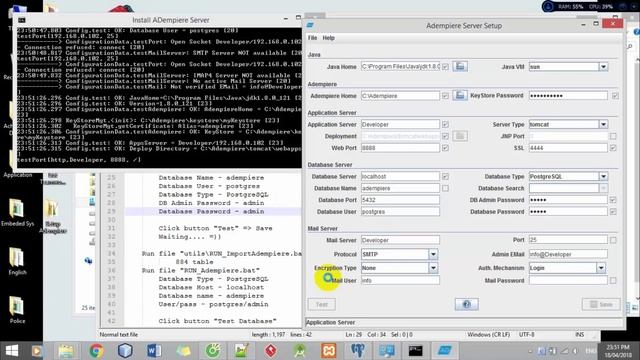The image size is (640, 360).
Task: Open the Auth. Mechanism dropdown
Action: pyautogui.click(x=601, y=268)
